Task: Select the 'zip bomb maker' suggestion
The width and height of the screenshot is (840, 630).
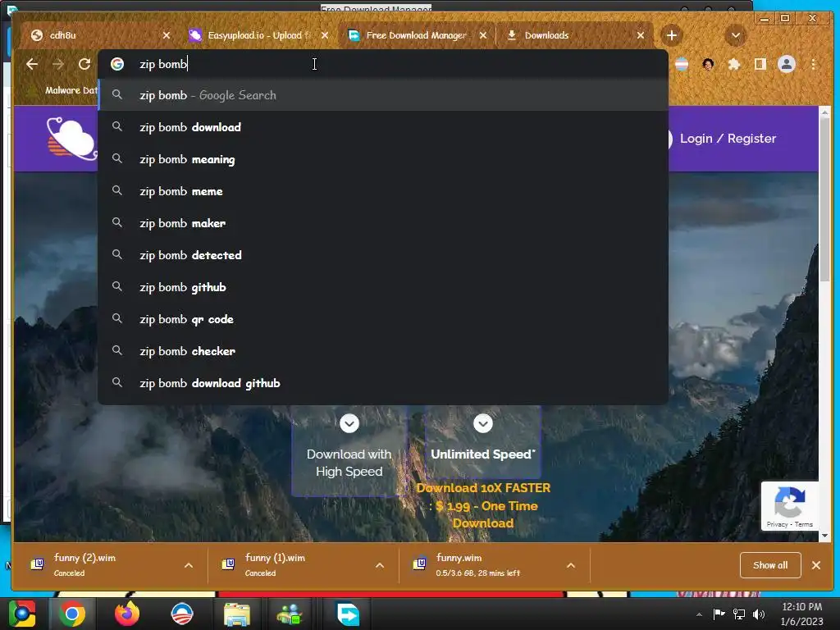Action: pos(383,223)
